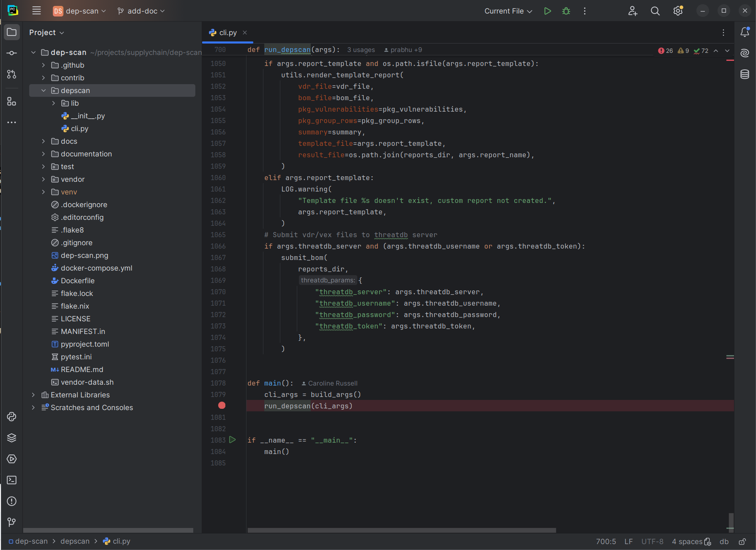756x550 pixels.
Task: Collapse the dep-scan root node
Action: click(x=33, y=52)
